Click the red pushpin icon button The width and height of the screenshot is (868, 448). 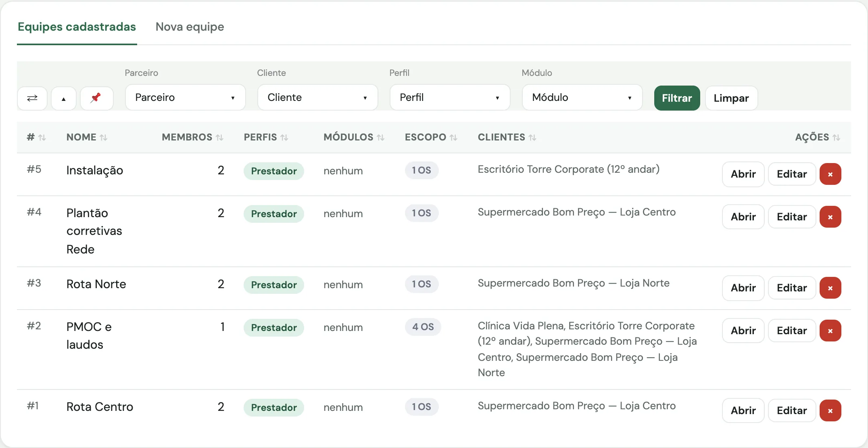(x=97, y=98)
